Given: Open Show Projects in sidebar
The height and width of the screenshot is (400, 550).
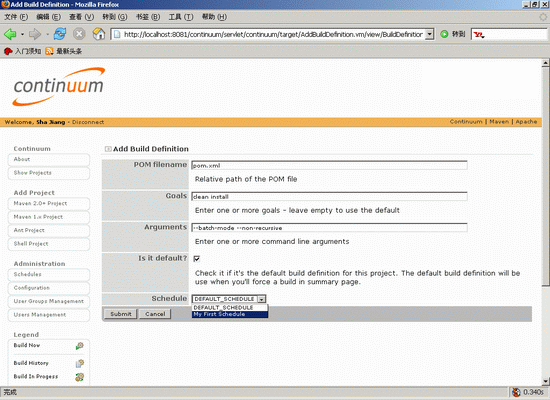Looking at the screenshot, I should (49, 173).
